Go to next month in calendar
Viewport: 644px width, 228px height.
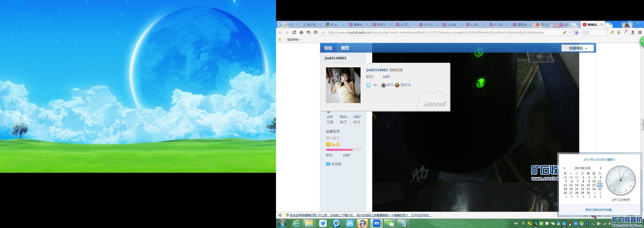coord(600,168)
